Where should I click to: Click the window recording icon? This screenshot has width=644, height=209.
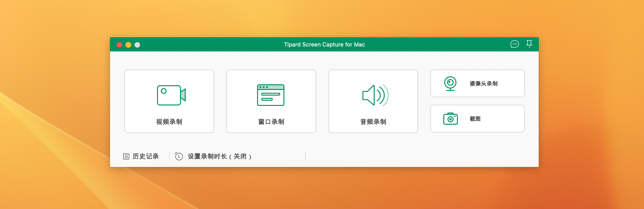(271, 95)
